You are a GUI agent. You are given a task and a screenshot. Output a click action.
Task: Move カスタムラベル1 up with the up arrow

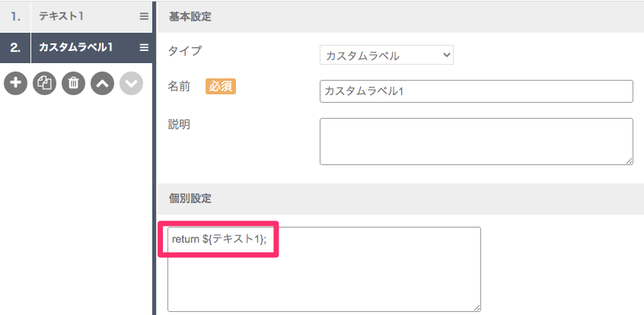102,84
